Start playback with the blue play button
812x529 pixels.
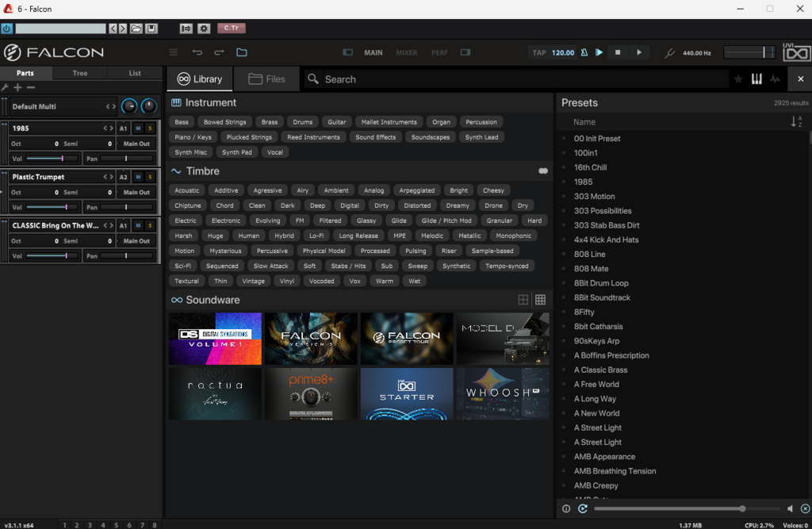599,52
